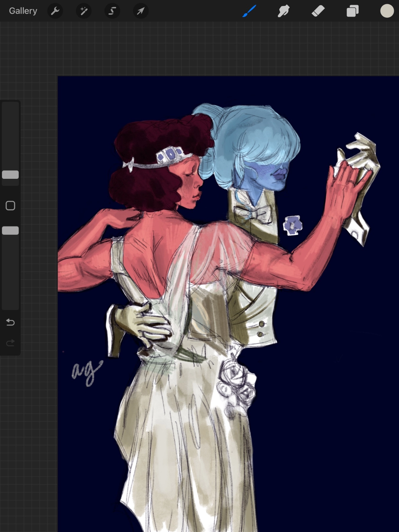Image resolution: width=399 pixels, height=532 pixels.
Task: Select the Selection S-shaped tool
Action: coord(112,11)
